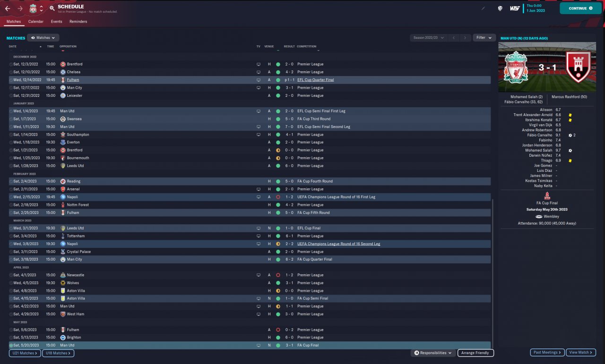Image resolution: width=605 pixels, height=364 pixels.
Task: Click the View Match button
Action: point(581,352)
